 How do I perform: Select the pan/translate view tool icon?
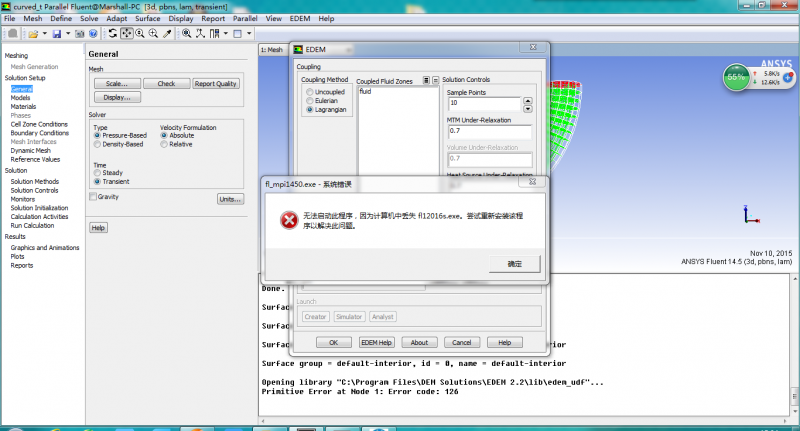(x=127, y=33)
